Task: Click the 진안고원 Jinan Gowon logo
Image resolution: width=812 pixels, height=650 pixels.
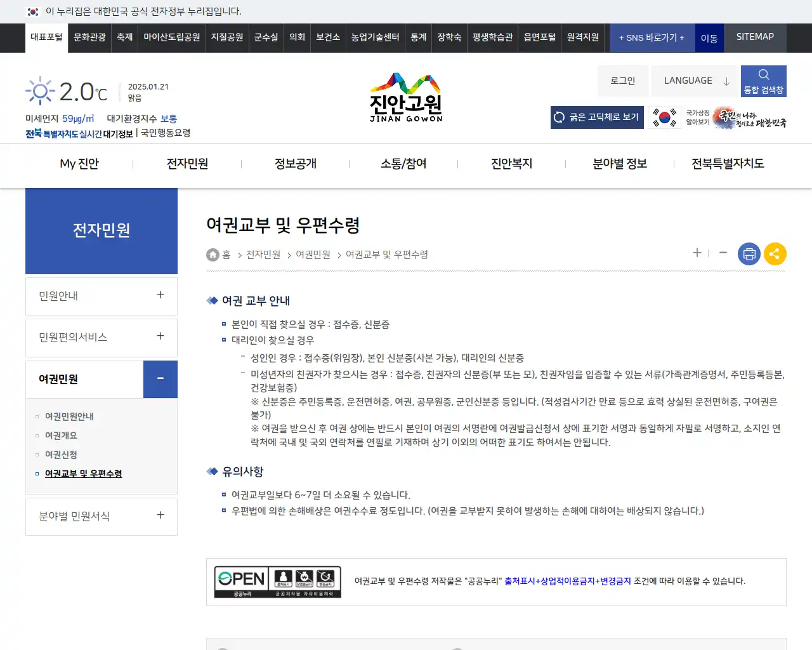Action: (405, 95)
